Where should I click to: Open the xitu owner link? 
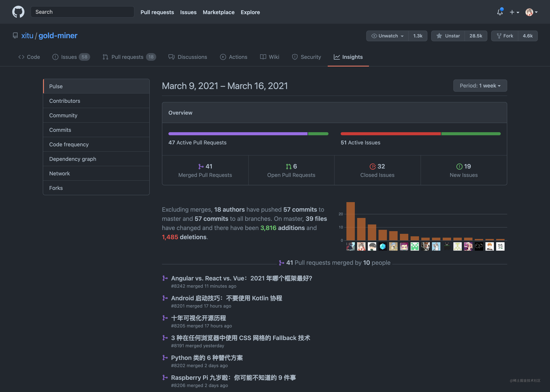[27, 36]
